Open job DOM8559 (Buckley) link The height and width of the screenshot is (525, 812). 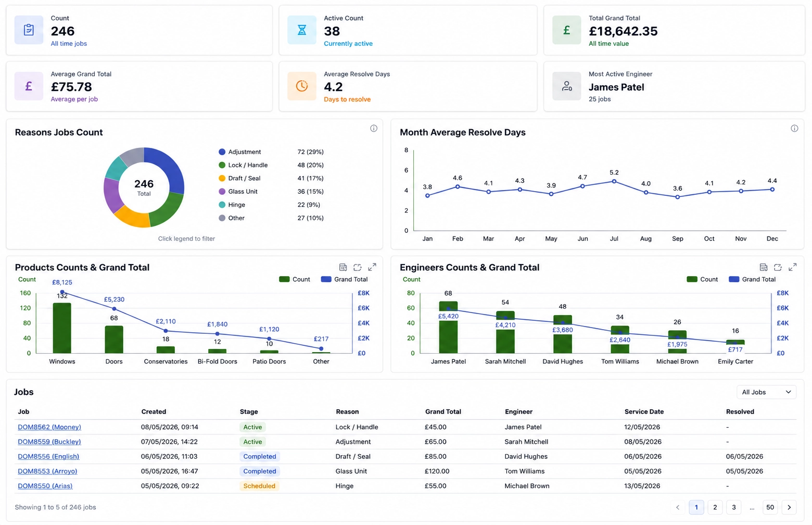coord(49,442)
